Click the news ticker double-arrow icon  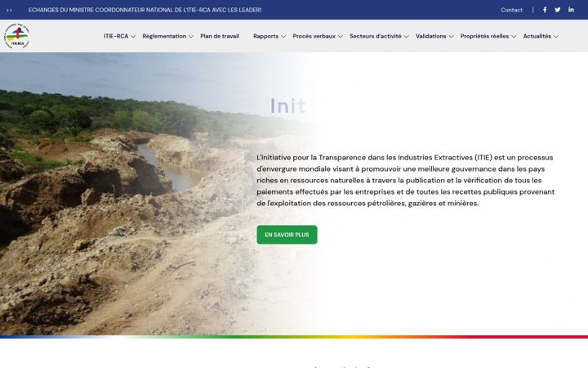9,10
